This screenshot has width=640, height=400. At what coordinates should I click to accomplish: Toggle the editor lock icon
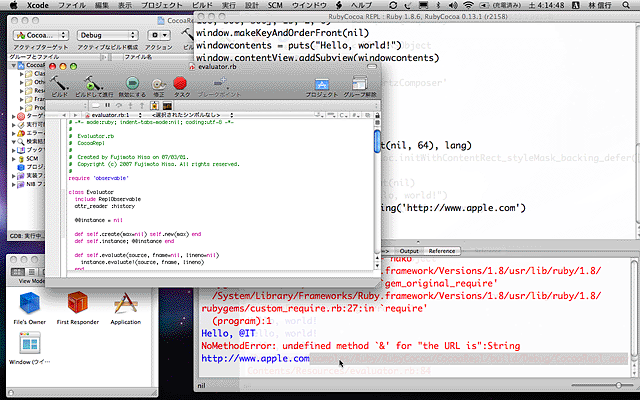coord(377,116)
